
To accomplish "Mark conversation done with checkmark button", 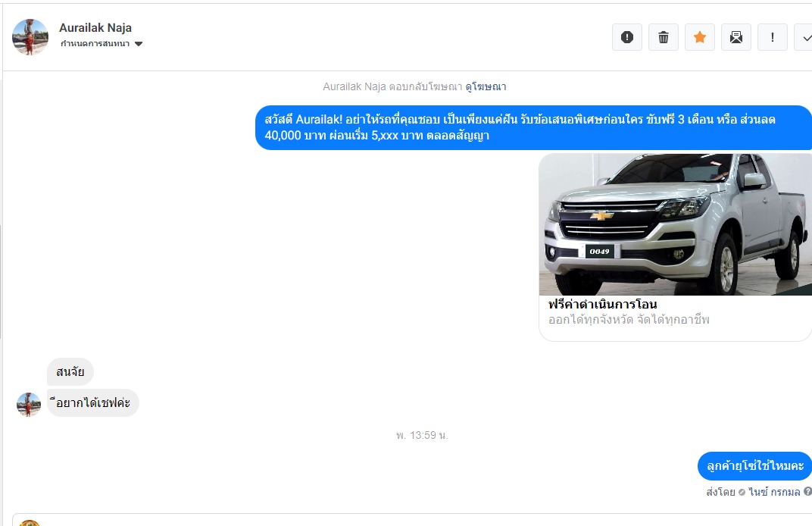I will click(804, 37).
